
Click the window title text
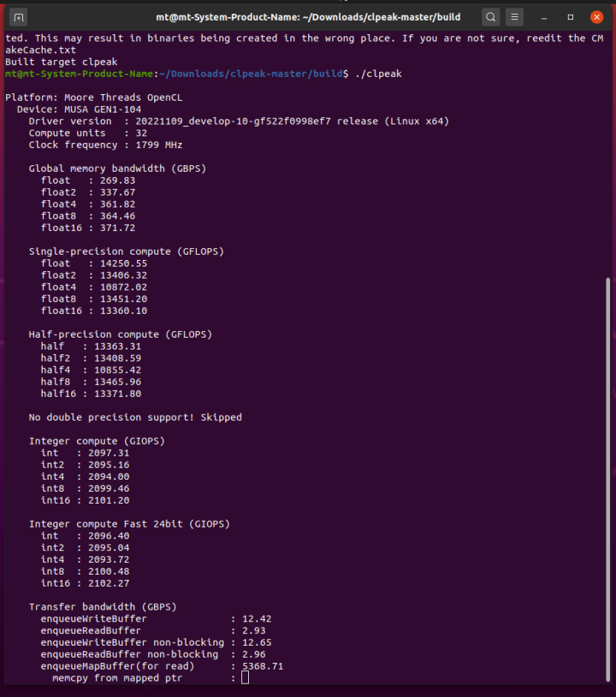(x=308, y=17)
